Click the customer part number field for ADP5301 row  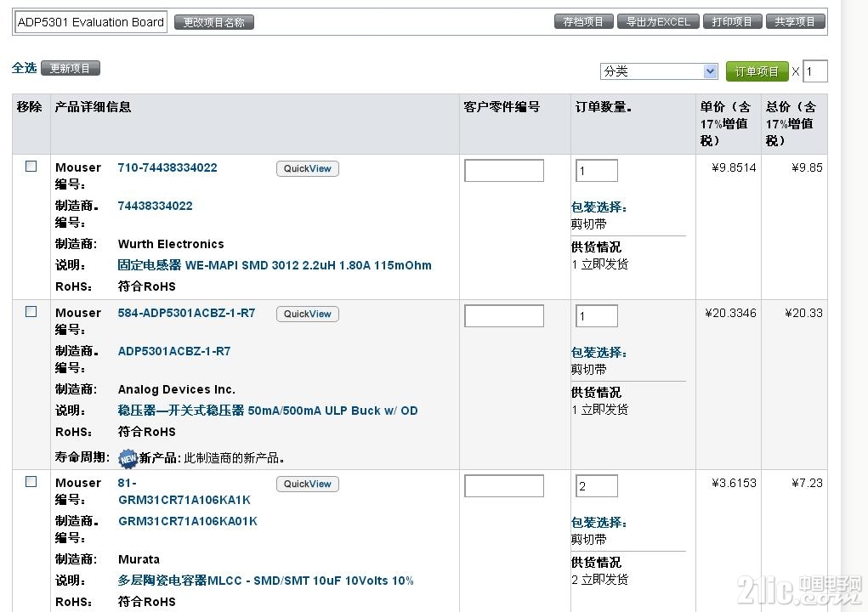[504, 316]
